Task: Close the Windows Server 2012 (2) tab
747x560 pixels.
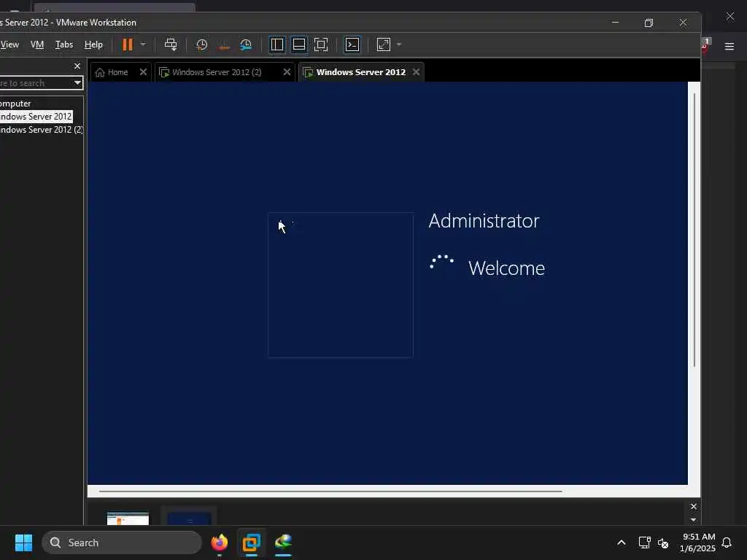Action: pyautogui.click(x=287, y=72)
